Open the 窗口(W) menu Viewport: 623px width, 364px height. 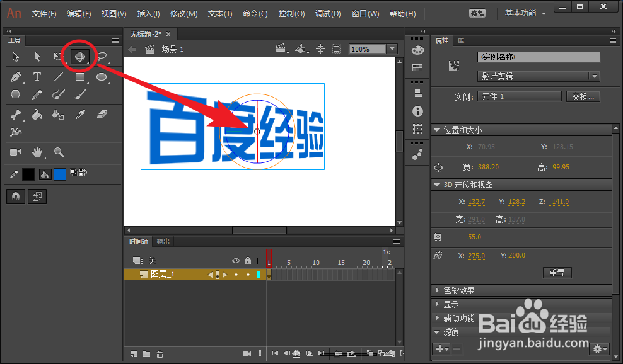[366, 14]
